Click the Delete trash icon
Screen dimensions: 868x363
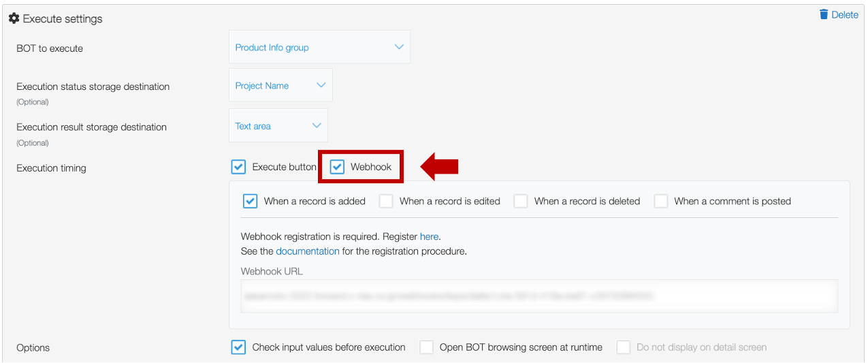click(x=824, y=14)
